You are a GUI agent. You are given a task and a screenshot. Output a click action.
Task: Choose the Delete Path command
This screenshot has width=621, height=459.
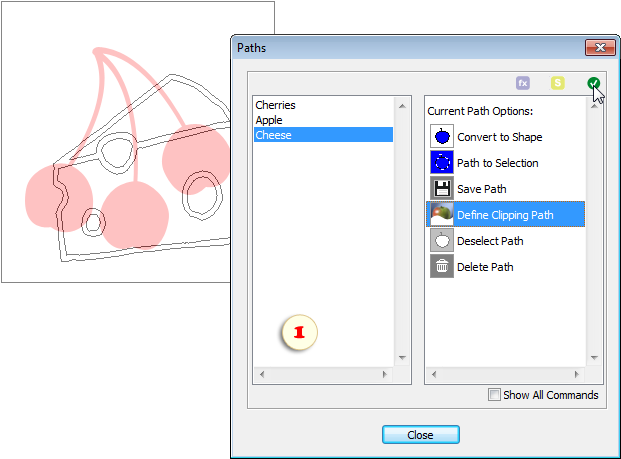click(505, 267)
